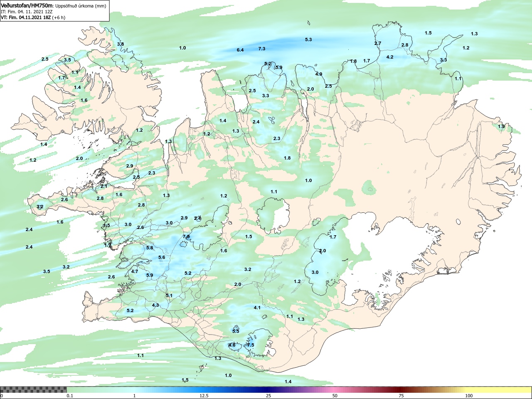Click the 100 label on the legend
Image resolution: width=532 pixels, height=399 pixels.
tap(469, 396)
